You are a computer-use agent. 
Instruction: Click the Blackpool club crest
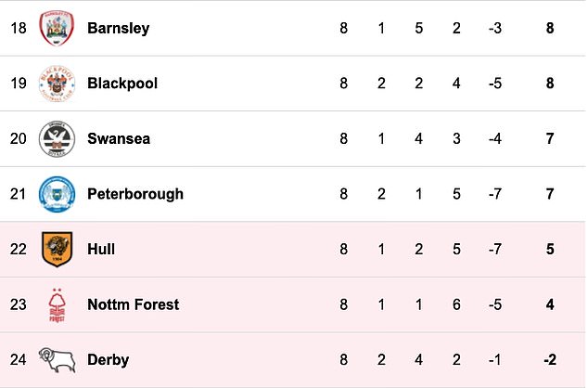click(x=57, y=84)
